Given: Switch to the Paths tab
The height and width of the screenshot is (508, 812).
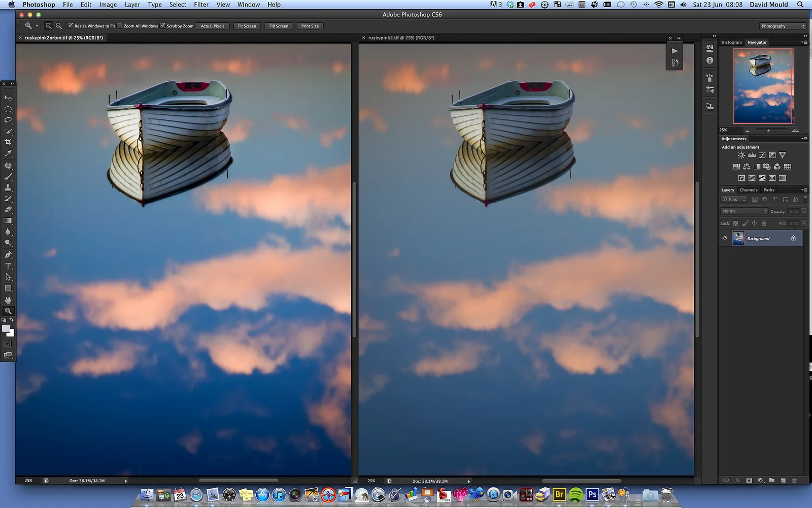Looking at the screenshot, I should [x=769, y=190].
